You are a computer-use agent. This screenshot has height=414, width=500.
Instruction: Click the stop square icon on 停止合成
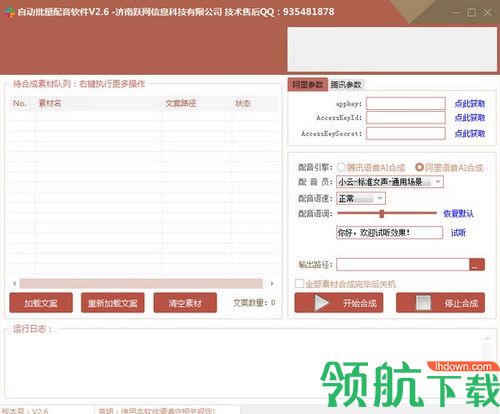[423, 303]
